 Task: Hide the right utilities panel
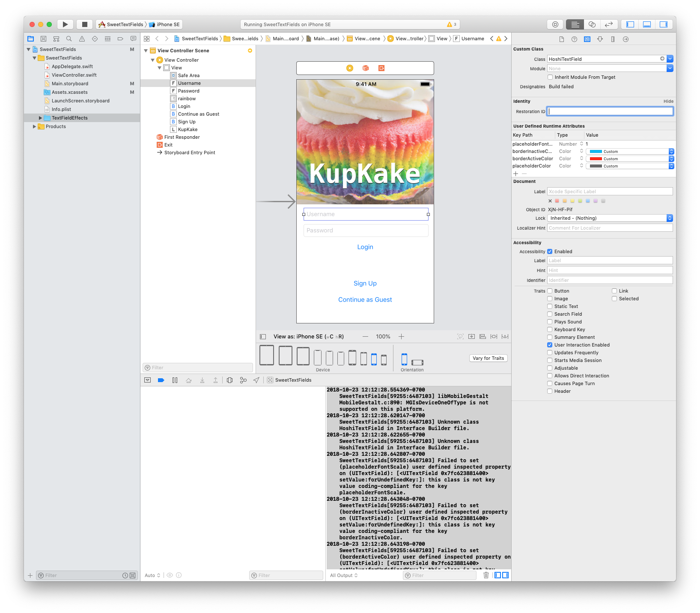pos(664,24)
